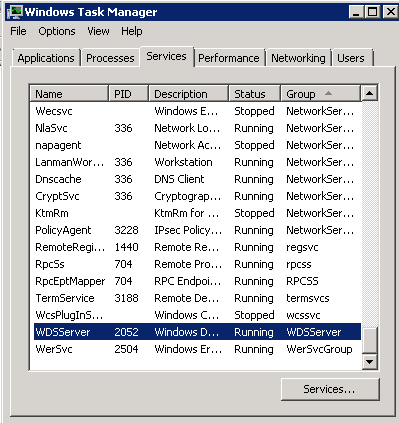The image size is (399, 423).
Task: Select the PolicyAgent service row
Action: pyautogui.click(x=197, y=230)
